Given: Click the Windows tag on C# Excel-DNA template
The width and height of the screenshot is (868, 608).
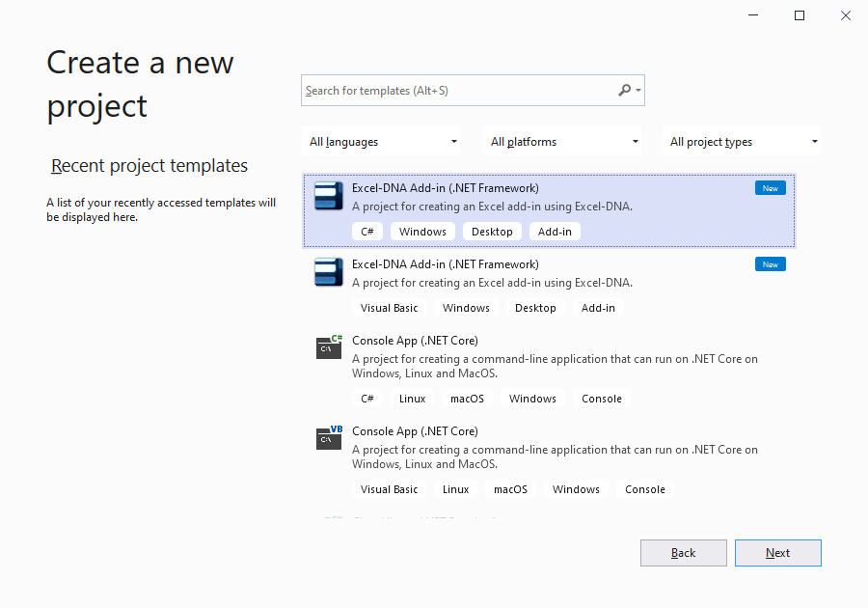Looking at the screenshot, I should [x=422, y=232].
